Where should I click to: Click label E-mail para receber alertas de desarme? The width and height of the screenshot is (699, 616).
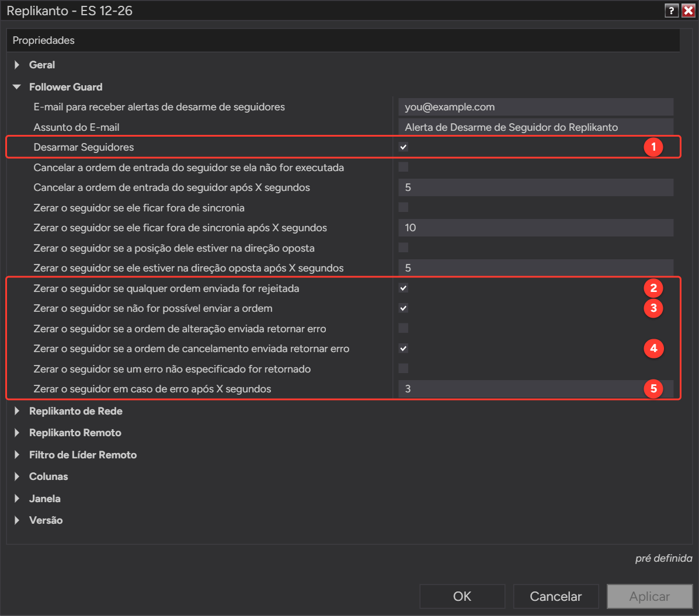(159, 107)
